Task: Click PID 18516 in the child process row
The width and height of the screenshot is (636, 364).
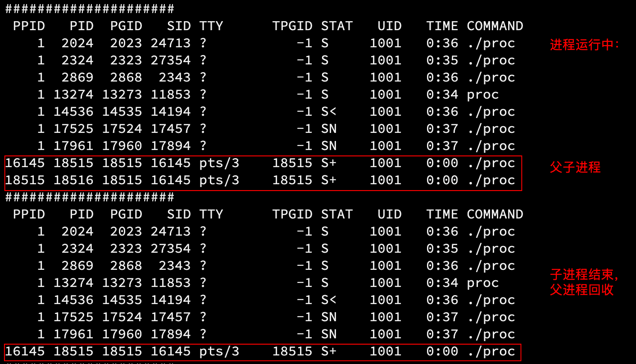Action: 73,180
